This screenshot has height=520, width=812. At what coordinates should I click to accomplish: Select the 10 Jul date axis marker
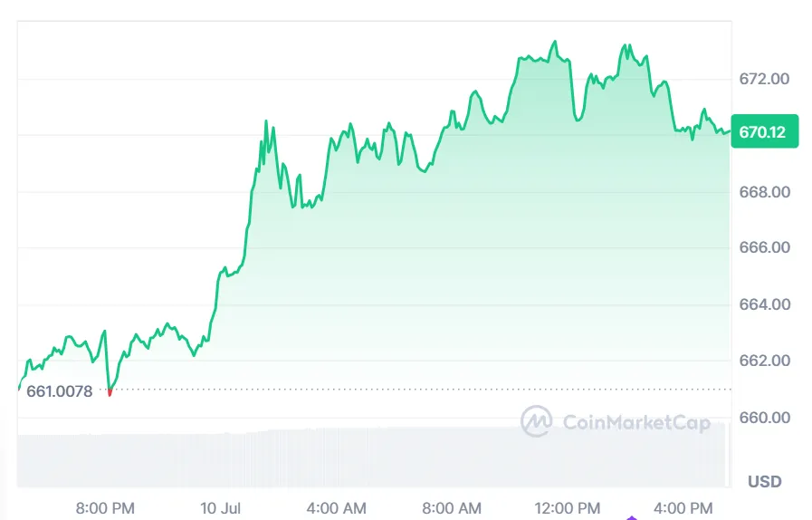[219, 508]
